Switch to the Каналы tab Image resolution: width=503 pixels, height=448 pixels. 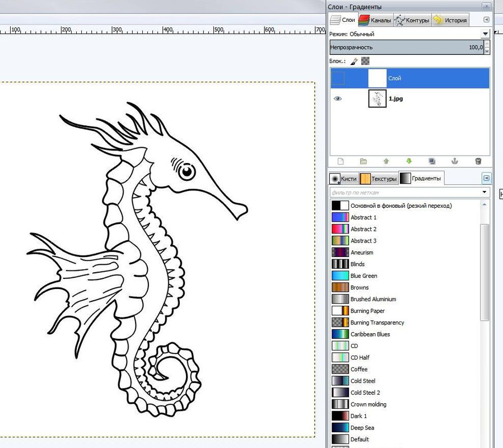tap(376, 20)
